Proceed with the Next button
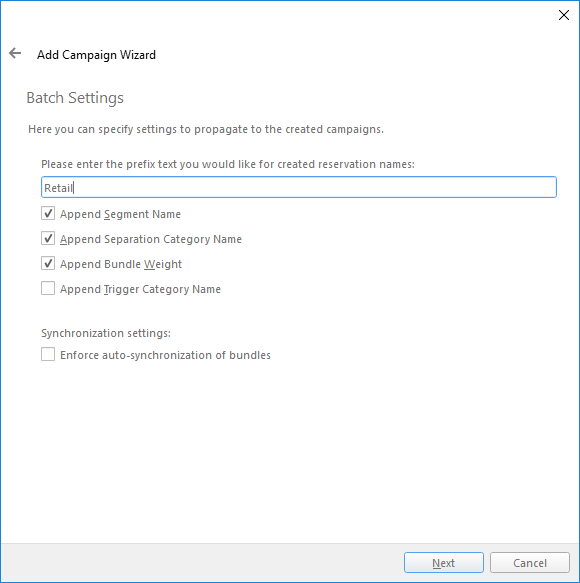 tap(444, 563)
